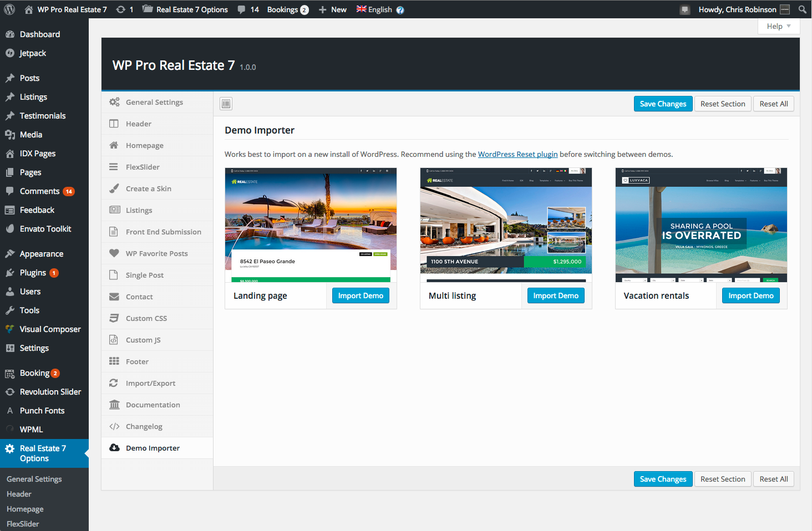Open Envato Toolkit in the sidebar
This screenshot has height=531, width=812.
pos(44,229)
